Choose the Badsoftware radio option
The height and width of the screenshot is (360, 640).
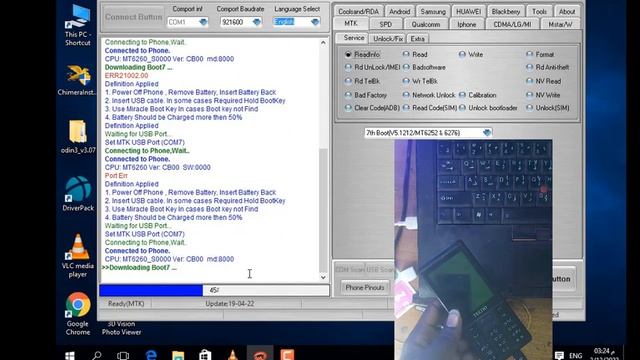(424, 67)
